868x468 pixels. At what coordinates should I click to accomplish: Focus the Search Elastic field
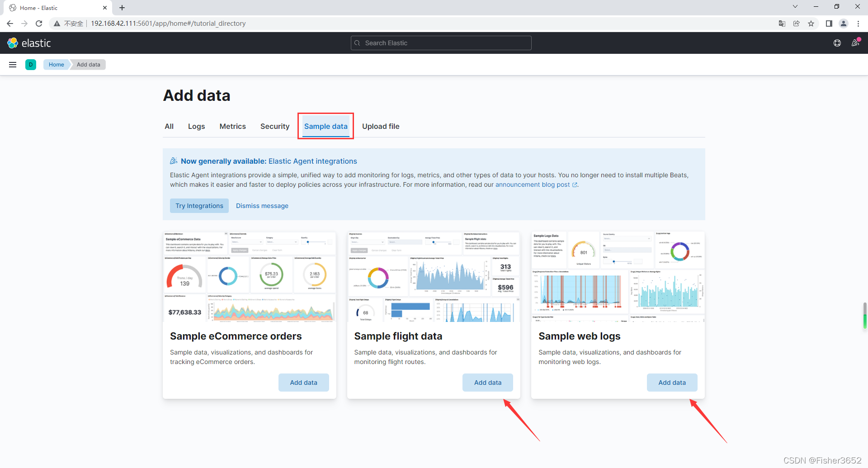[441, 43]
